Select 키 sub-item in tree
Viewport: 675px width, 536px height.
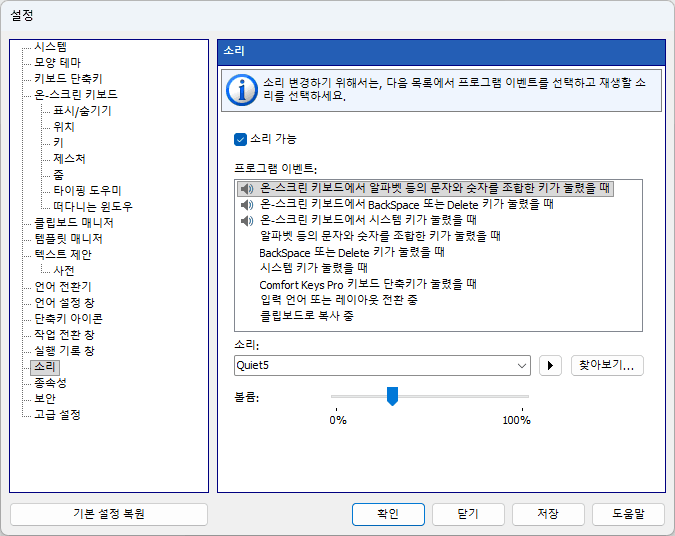pyautogui.click(x=58, y=143)
